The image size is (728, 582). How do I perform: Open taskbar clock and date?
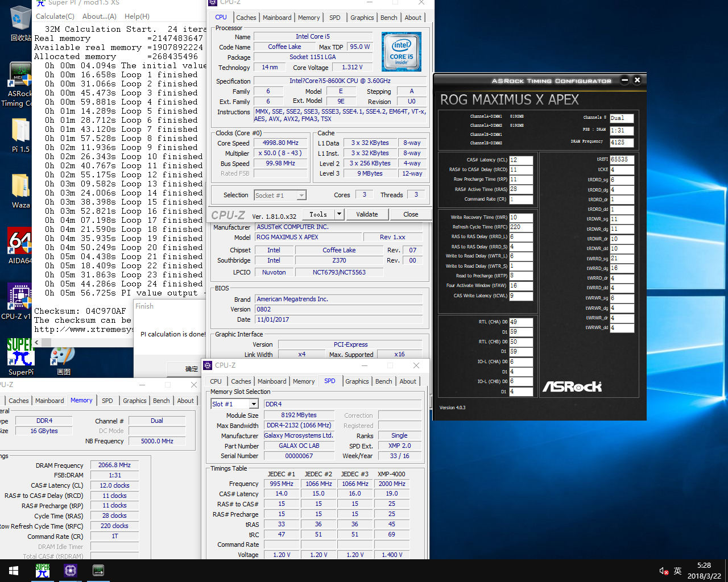[x=704, y=571]
